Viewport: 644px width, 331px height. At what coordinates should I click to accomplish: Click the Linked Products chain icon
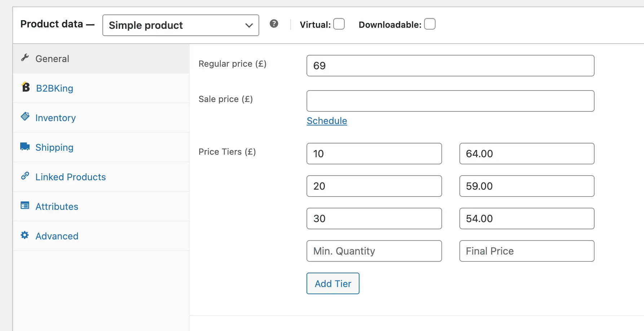[25, 176]
